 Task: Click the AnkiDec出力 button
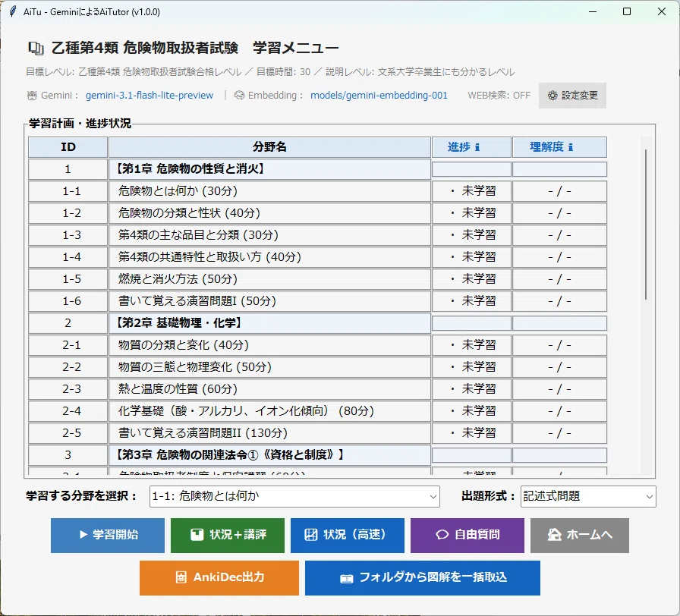[x=219, y=578]
